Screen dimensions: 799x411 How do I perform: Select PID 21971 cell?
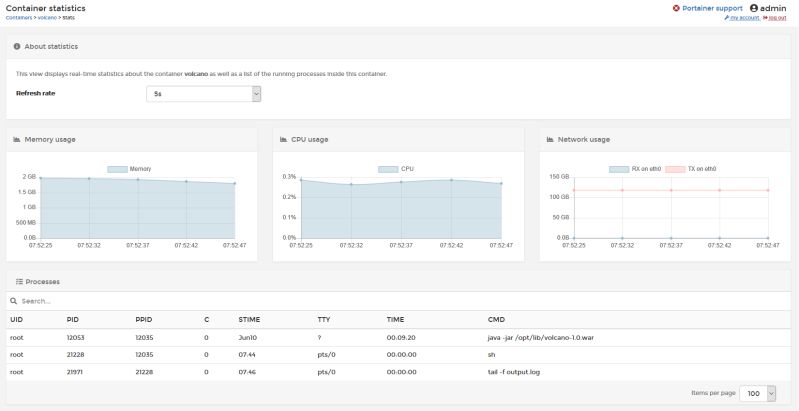[74, 372]
